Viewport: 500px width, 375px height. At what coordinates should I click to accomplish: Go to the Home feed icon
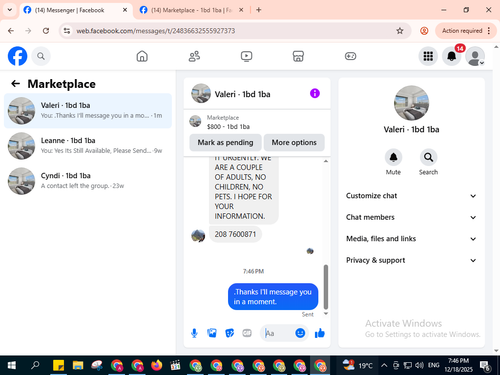(x=142, y=56)
